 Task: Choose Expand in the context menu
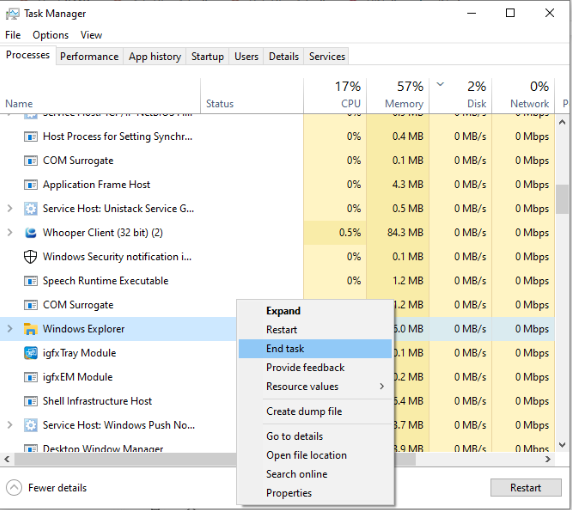pyautogui.click(x=315, y=311)
